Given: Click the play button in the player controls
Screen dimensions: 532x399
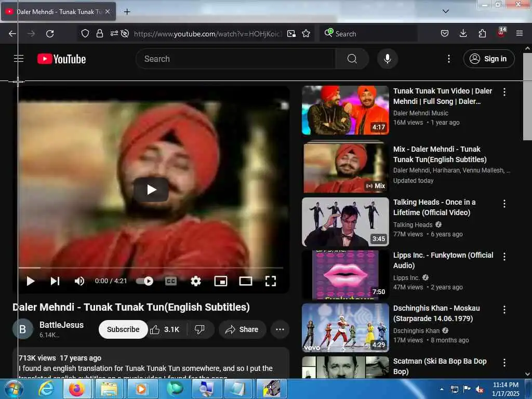Looking at the screenshot, I should pyautogui.click(x=31, y=281).
